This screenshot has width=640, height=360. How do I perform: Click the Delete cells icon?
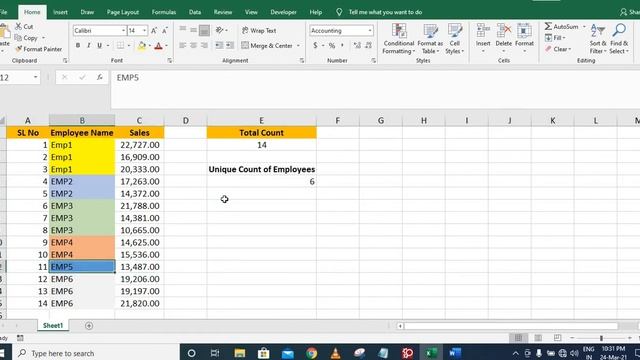pos(504,31)
